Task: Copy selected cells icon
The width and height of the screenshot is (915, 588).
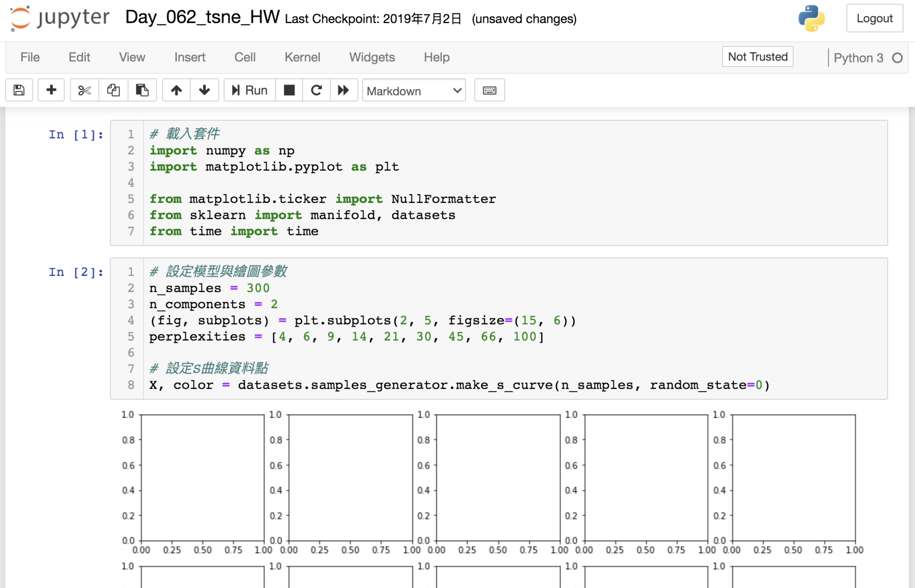Action: 113,90
